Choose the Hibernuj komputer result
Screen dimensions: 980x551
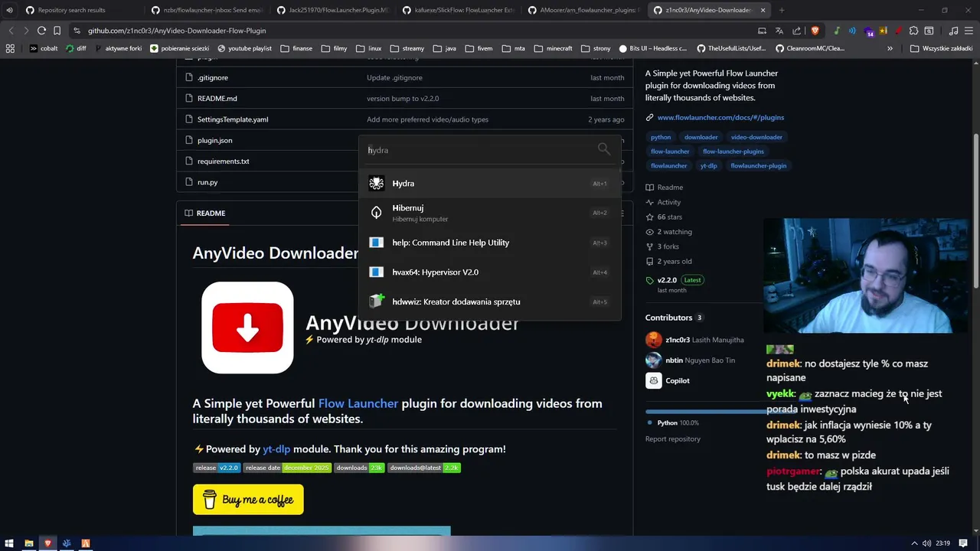[490, 213]
